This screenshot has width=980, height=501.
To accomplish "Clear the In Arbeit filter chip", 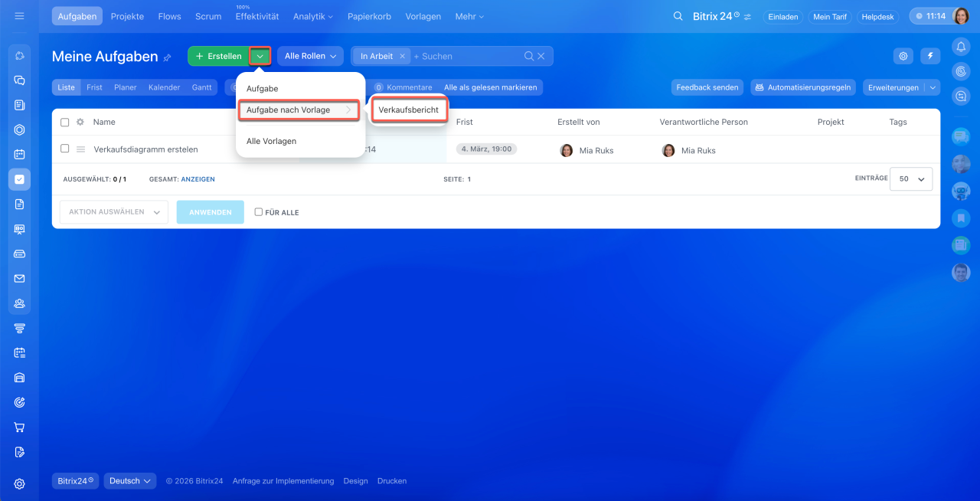I will coord(402,56).
